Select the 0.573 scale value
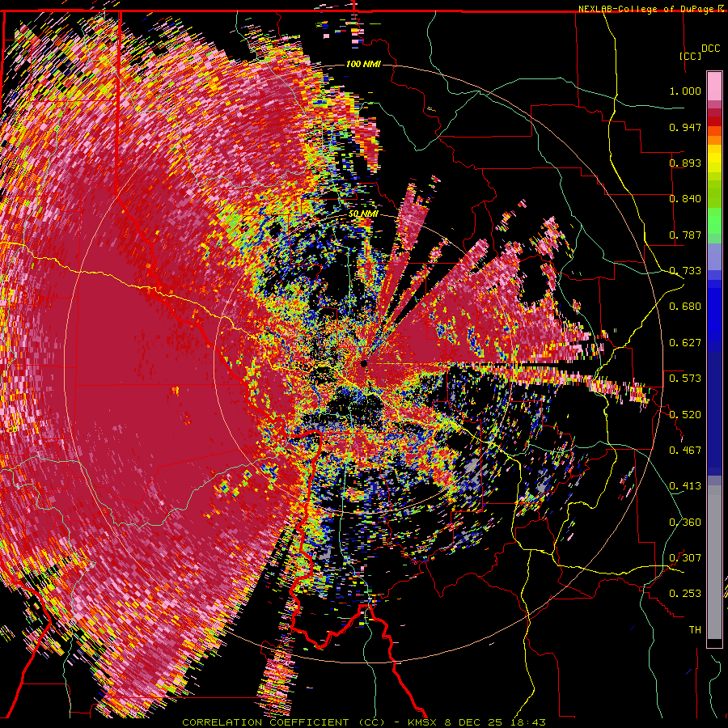 [685, 379]
